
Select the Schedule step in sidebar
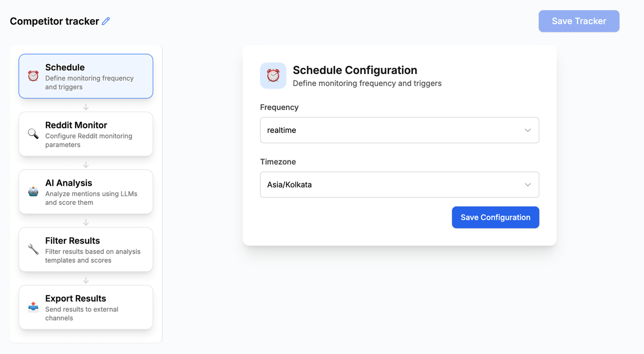(86, 76)
